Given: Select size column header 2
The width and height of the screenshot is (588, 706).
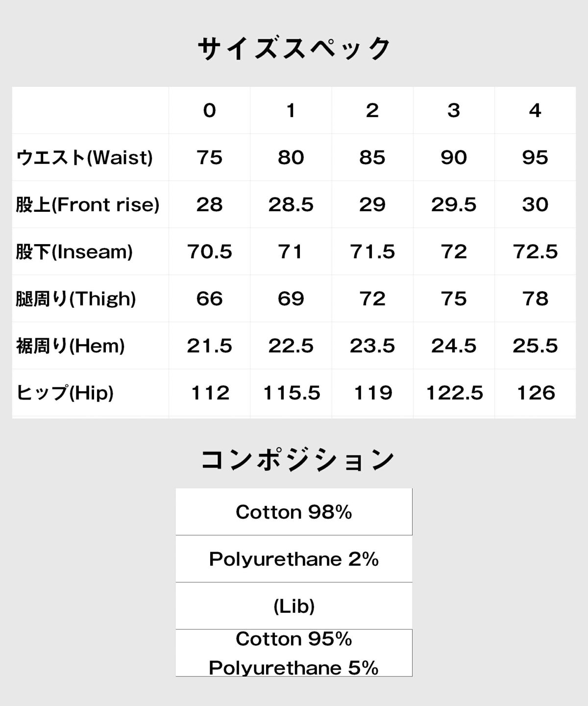Looking at the screenshot, I should (372, 110).
